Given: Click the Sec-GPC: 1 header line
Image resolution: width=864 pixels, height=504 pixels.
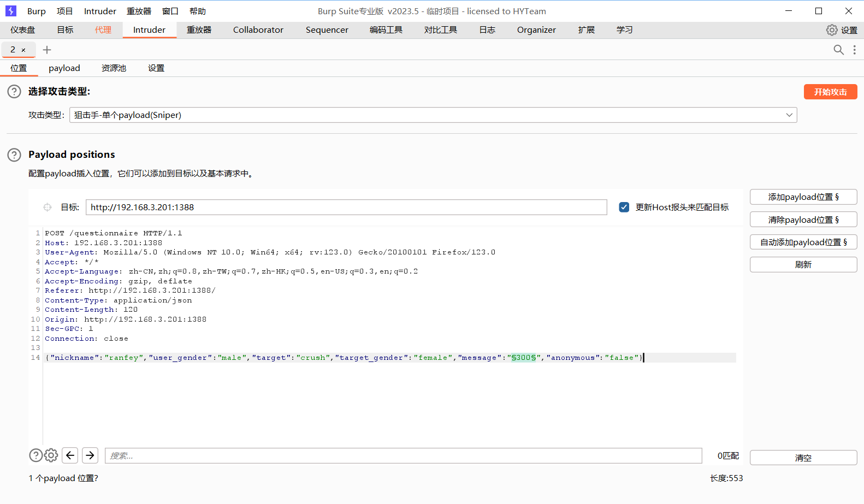Looking at the screenshot, I should [x=69, y=329].
